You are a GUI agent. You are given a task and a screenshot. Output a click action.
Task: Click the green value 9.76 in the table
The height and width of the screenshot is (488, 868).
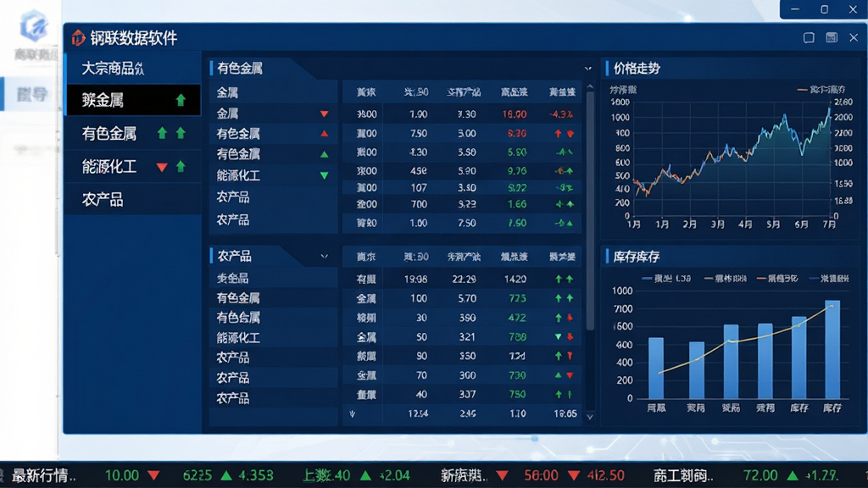click(x=516, y=171)
